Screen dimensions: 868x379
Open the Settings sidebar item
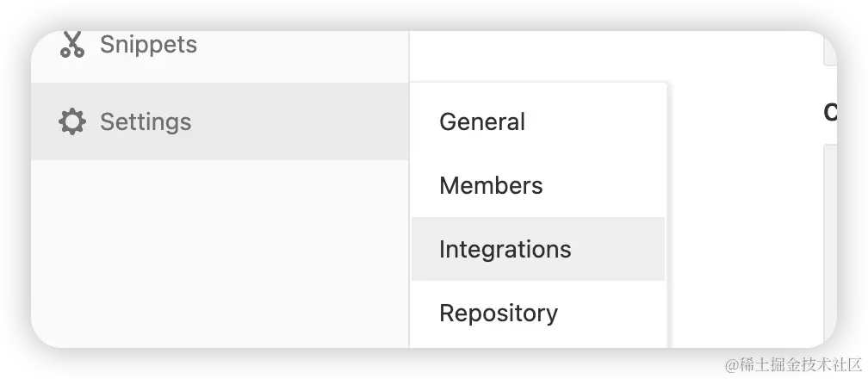pyautogui.click(x=146, y=122)
